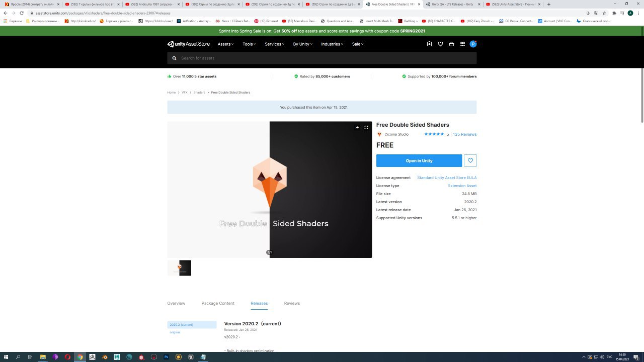
Task: Open File Explorer from the taskbar
Action: (43, 357)
